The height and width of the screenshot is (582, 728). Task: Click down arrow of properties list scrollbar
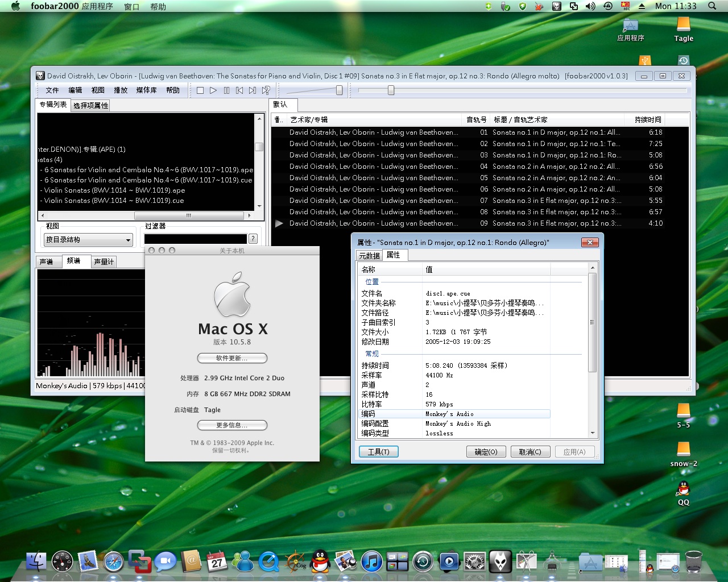(x=593, y=433)
